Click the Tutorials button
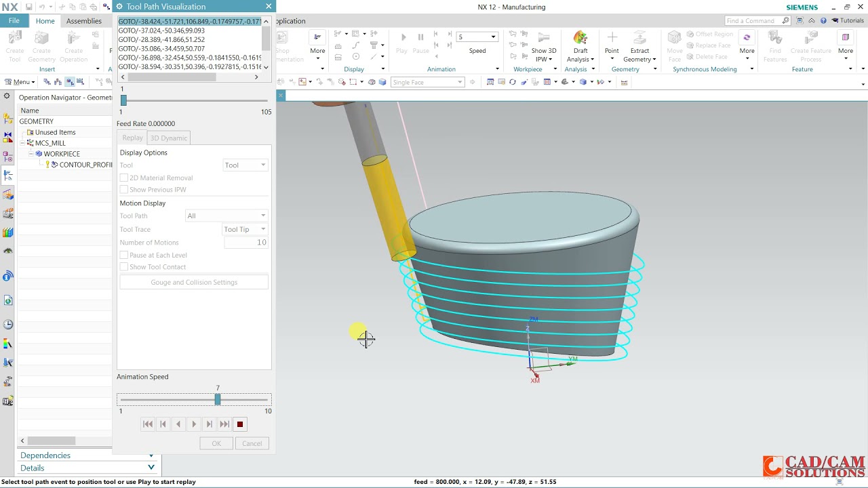The image size is (868, 488). click(x=848, y=21)
